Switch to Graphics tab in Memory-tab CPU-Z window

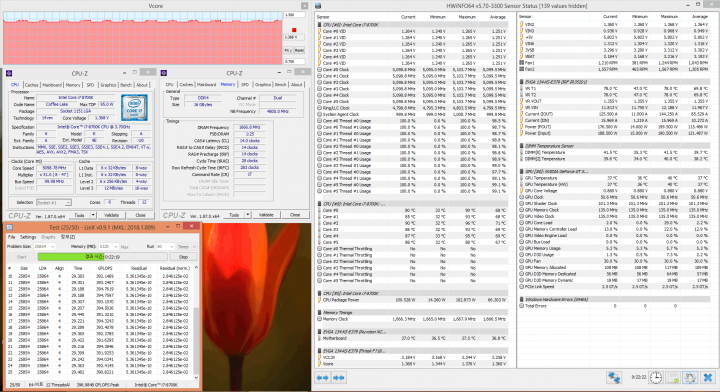pyautogui.click(x=263, y=85)
